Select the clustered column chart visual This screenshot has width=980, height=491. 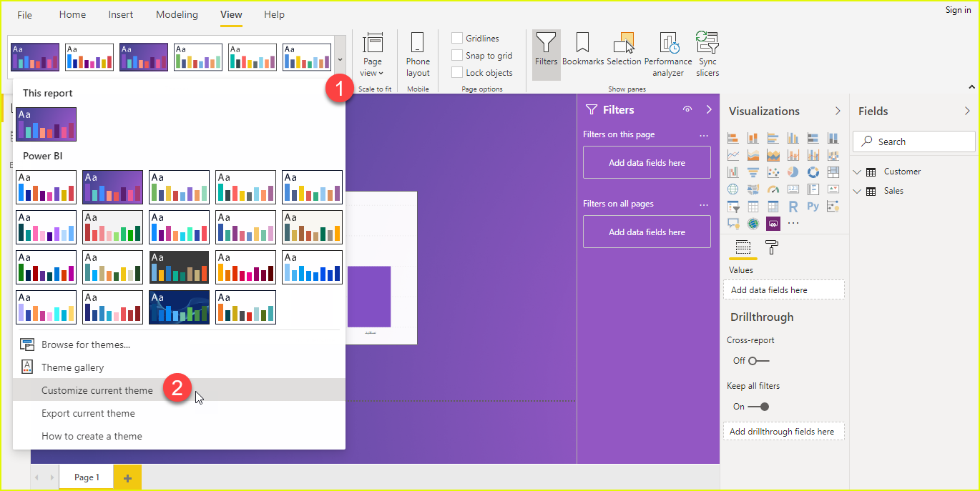pos(793,138)
